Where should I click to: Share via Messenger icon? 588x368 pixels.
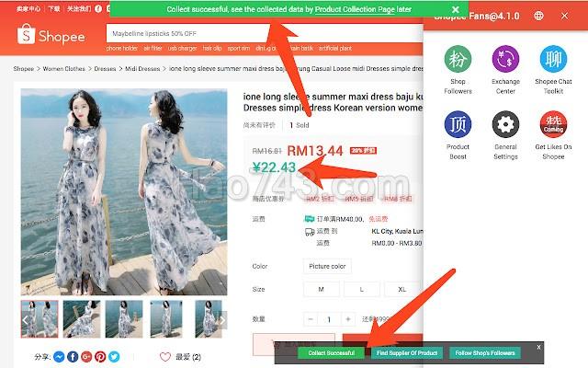[x=59, y=357]
